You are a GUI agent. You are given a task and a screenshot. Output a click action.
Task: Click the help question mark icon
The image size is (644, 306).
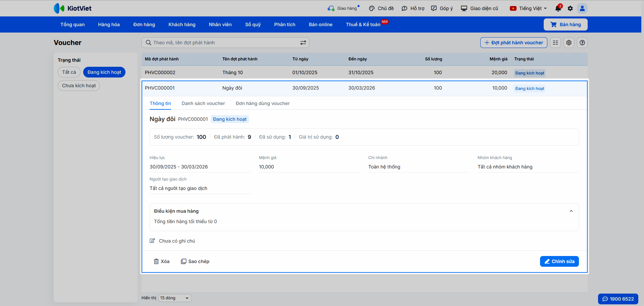pos(582,43)
